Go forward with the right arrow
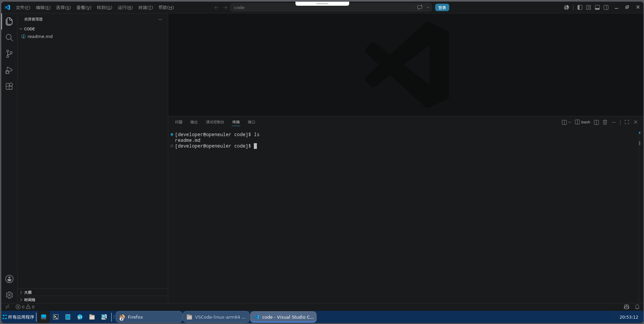644x324 pixels. click(225, 7)
